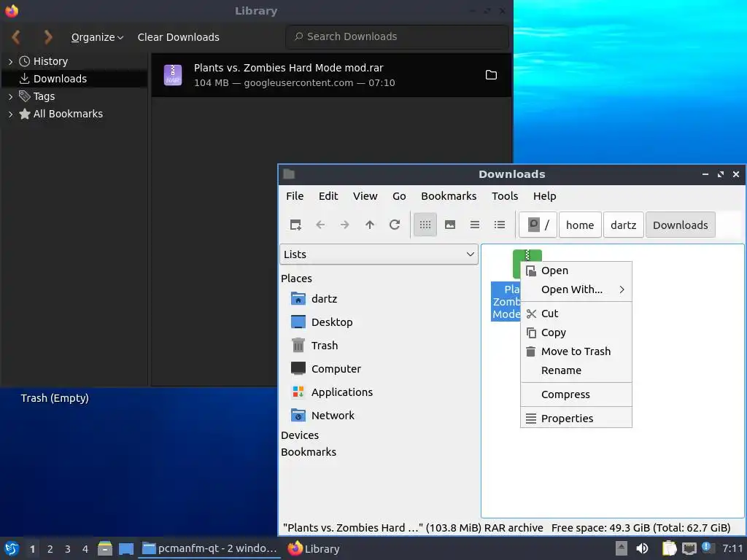Image resolution: width=747 pixels, height=560 pixels.
Task: Switch to icon view mode
Action: (425, 225)
